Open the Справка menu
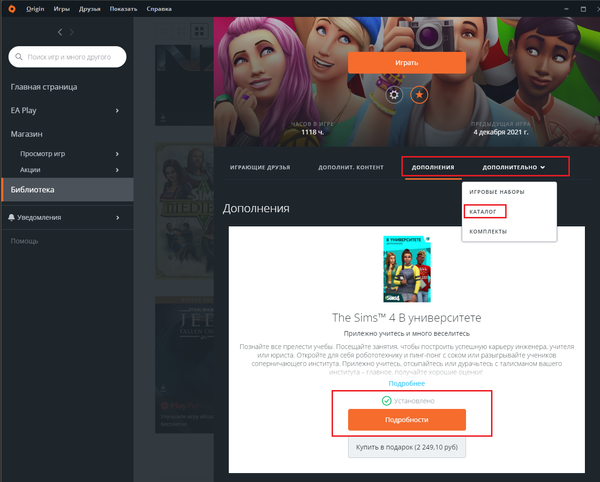Screen dimensions: 600x482 159,9
